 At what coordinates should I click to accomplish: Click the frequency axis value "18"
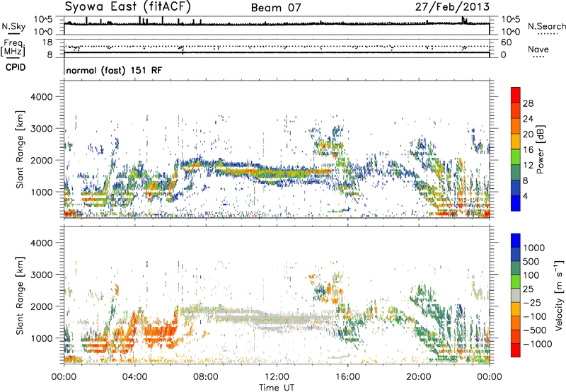tap(47, 42)
